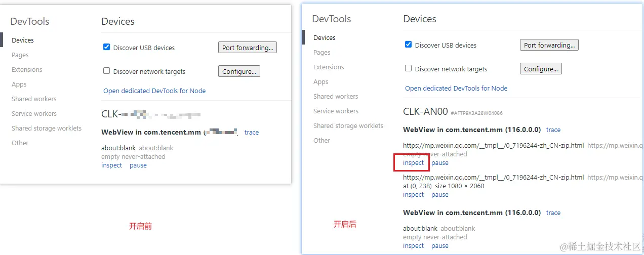
Task: Click Configure button in left DevTools window
Action: coord(239,71)
